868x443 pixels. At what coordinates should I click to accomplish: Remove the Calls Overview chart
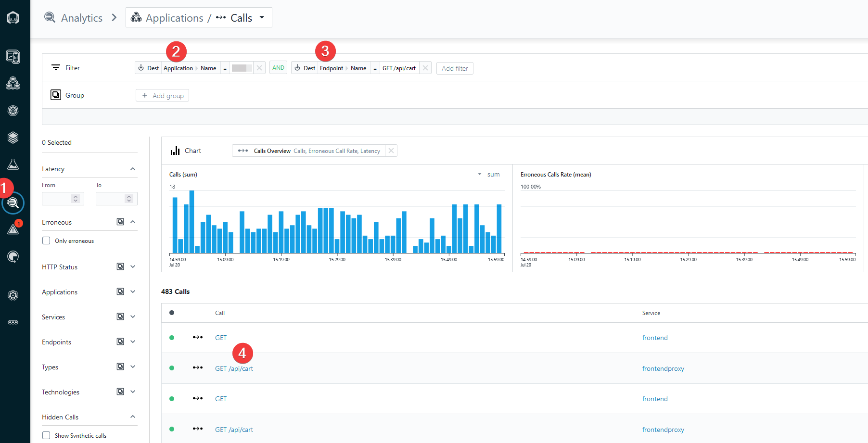[x=391, y=151]
